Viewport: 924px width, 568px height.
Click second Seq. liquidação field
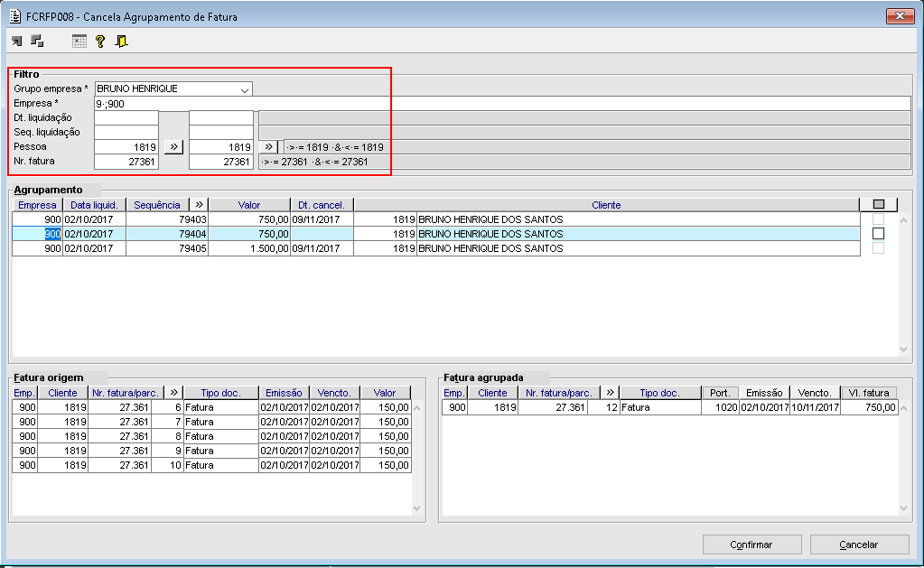coord(221,133)
